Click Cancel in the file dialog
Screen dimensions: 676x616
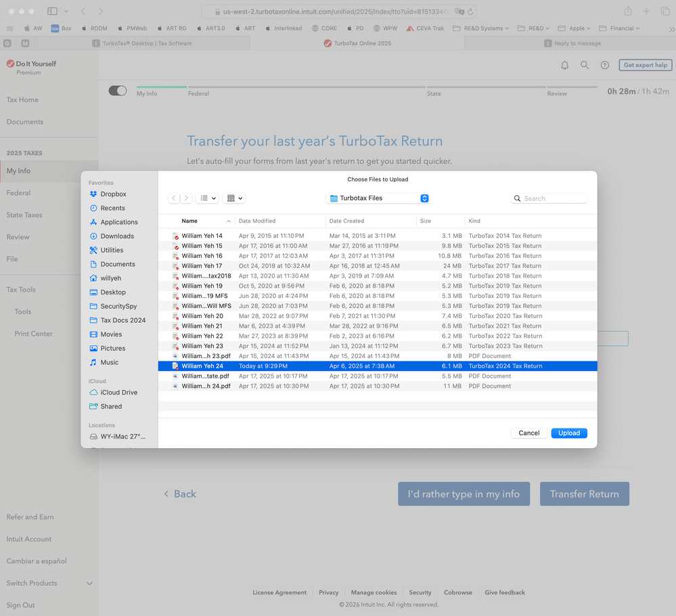pos(528,433)
